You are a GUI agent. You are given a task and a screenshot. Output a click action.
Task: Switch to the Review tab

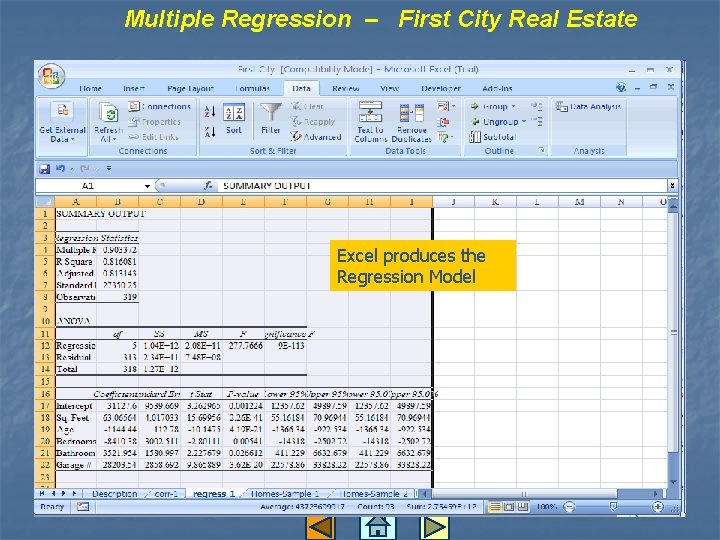(x=345, y=88)
